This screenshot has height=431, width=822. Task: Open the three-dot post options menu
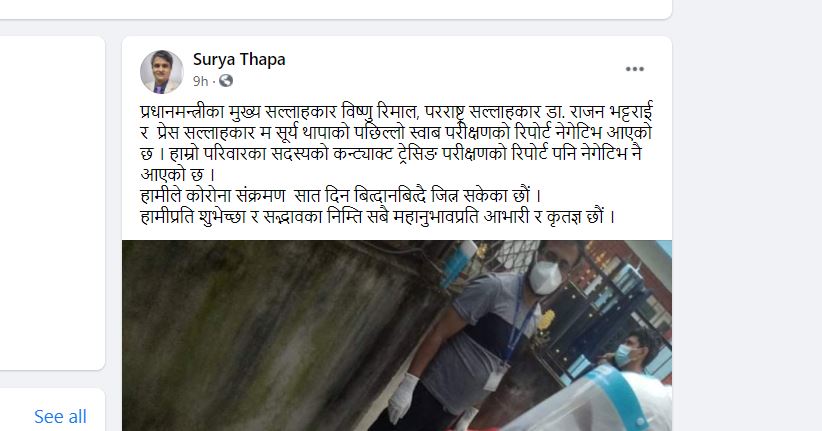pos(634,69)
